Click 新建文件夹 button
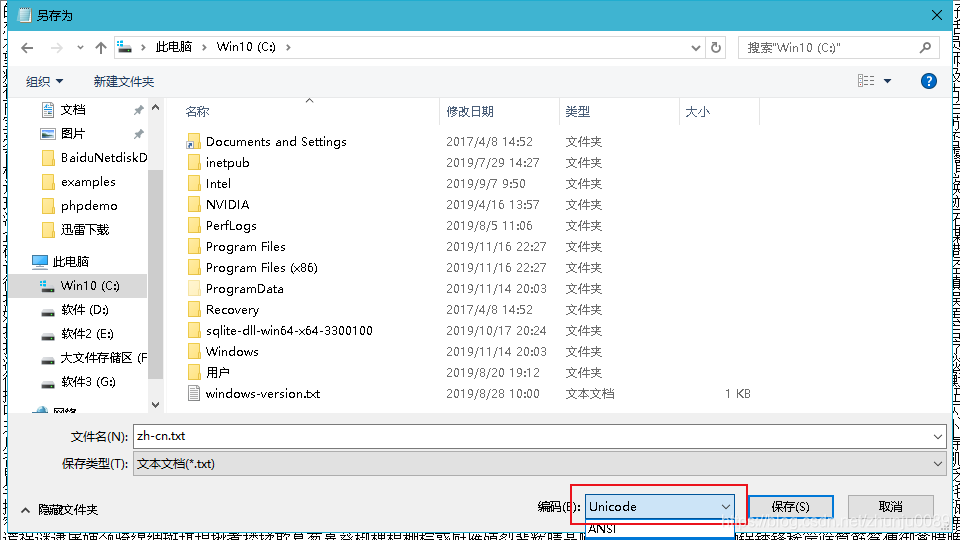The width and height of the screenshot is (960, 540). pos(124,81)
